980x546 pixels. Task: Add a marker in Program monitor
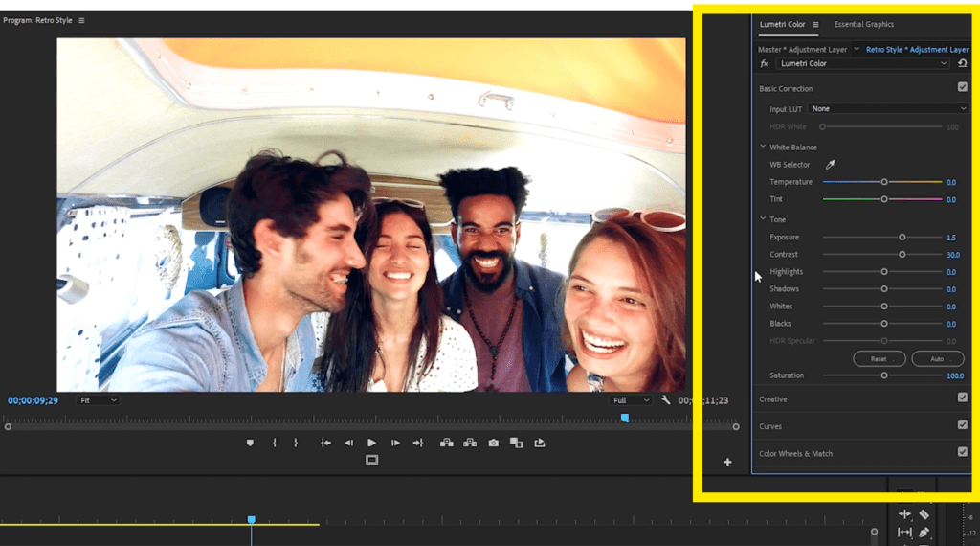(x=250, y=443)
